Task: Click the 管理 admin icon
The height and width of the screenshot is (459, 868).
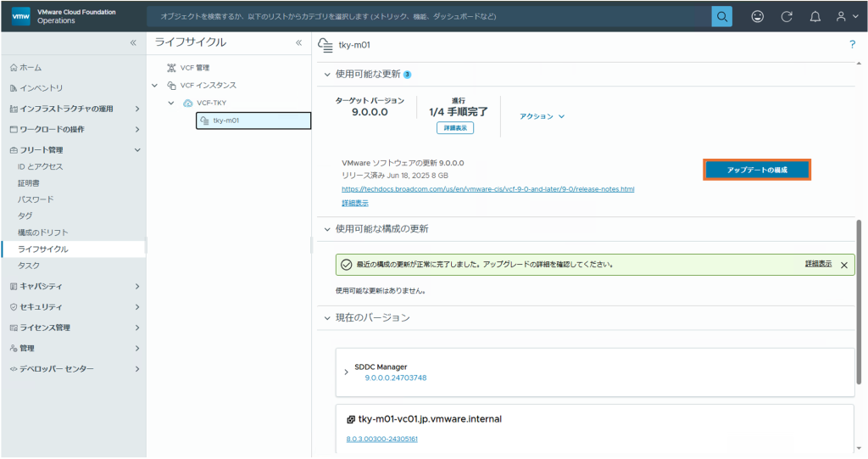Action: (14, 349)
